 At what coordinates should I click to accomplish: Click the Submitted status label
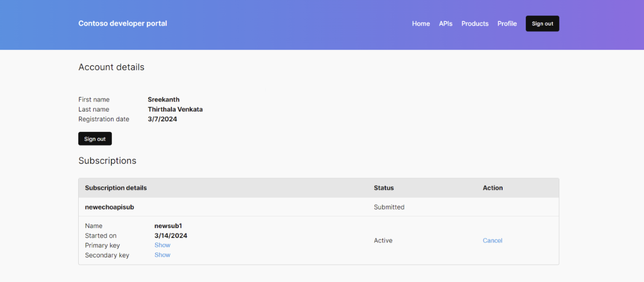pyautogui.click(x=389, y=207)
